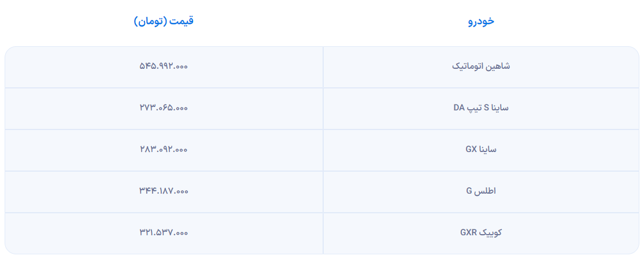This screenshot has height=263, width=644.
Task: Click the ساینا GX car name
Action: [x=481, y=149]
